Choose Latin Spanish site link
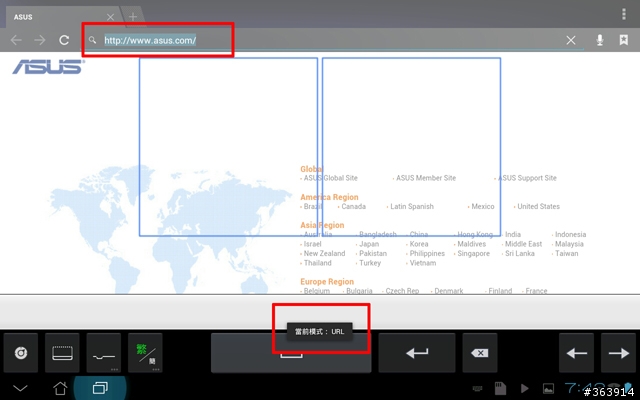Viewport: 640px width, 400px height. tap(412, 207)
